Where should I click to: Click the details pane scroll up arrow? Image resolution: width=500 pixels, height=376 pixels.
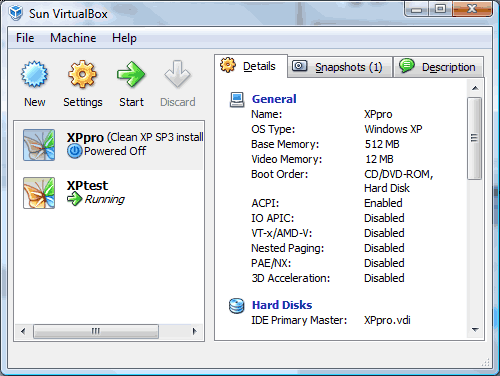pyautogui.click(x=475, y=88)
